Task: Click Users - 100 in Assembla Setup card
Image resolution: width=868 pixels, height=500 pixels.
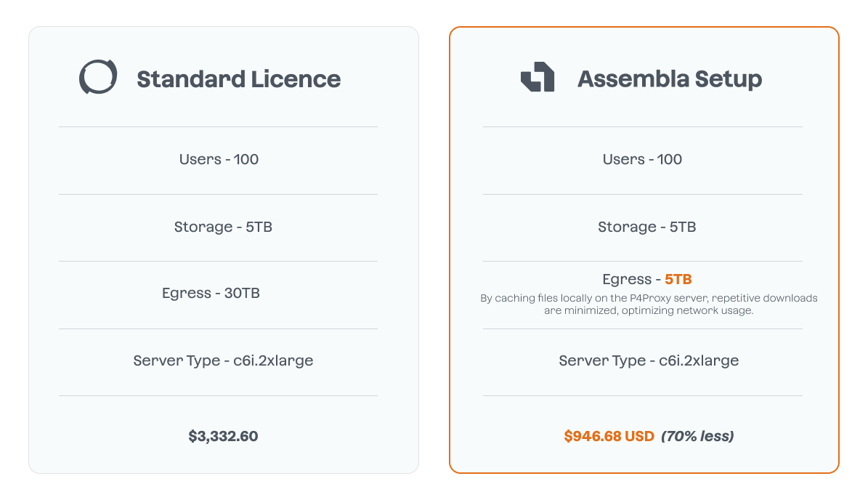Action: pos(642,159)
